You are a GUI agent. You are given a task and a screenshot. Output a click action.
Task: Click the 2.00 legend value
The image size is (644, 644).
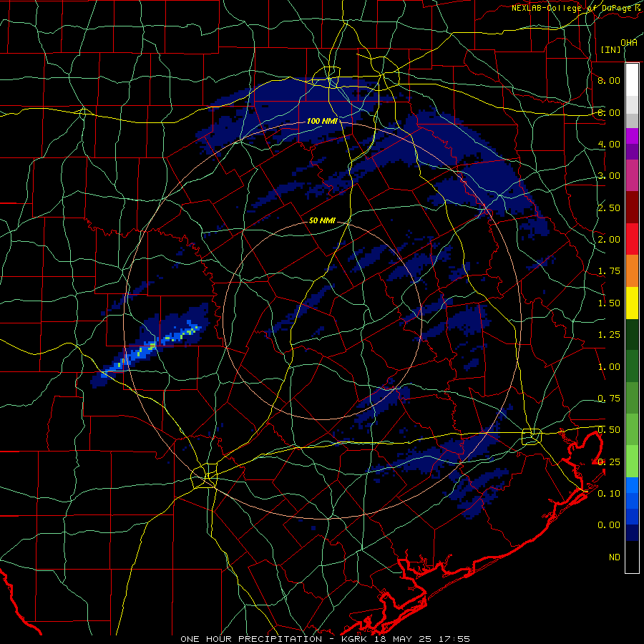[x=609, y=240]
